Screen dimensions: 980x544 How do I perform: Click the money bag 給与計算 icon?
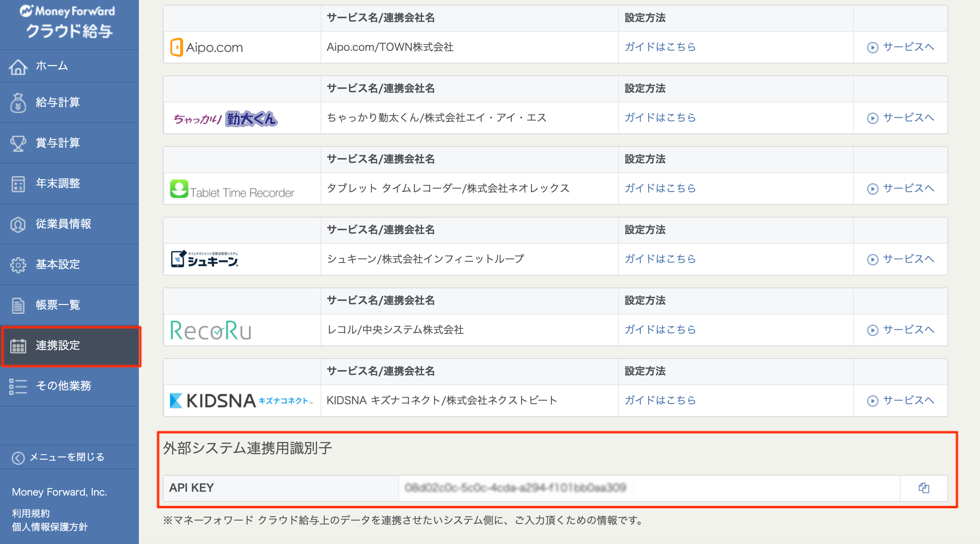18,103
